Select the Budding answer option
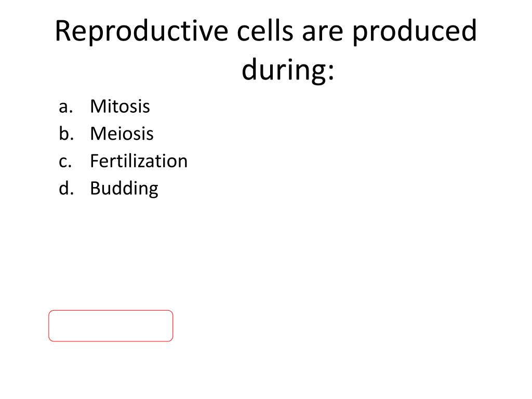 coord(124,189)
